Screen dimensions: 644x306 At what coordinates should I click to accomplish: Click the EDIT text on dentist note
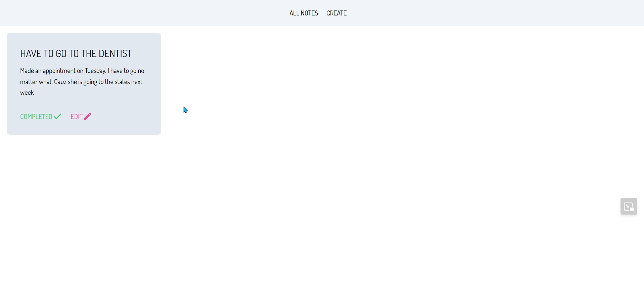click(x=77, y=117)
